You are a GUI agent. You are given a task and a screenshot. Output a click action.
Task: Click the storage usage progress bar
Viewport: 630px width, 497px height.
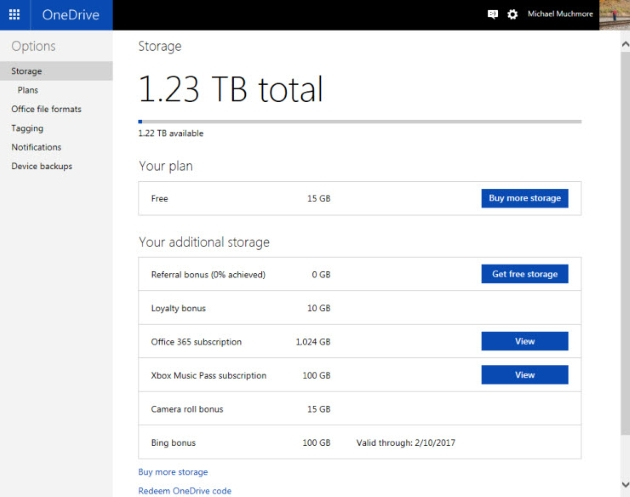coord(359,121)
